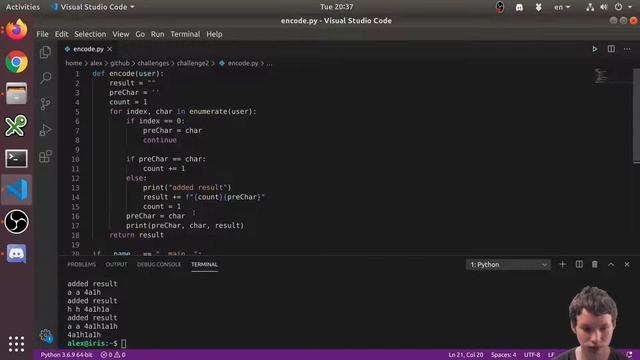Run Python file with play icon
This screenshot has width=640, height=360.
point(595,49)
